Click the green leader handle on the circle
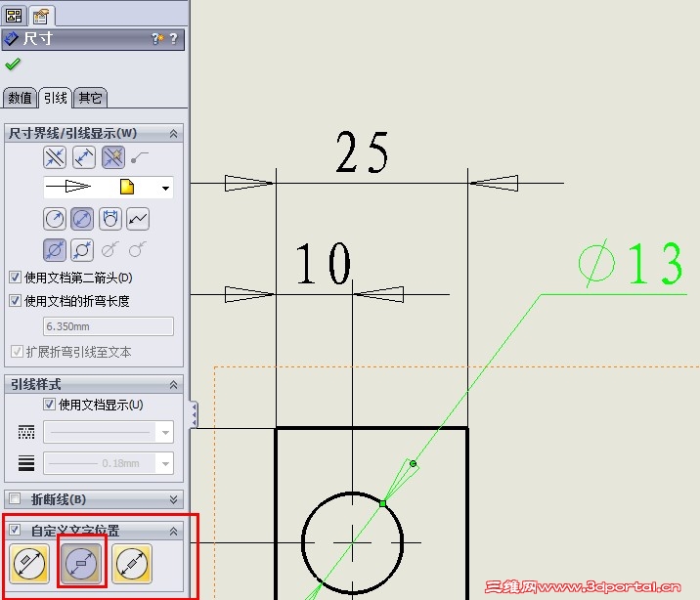The height and width of the screenshot is (600, 700). coord(382,503)
